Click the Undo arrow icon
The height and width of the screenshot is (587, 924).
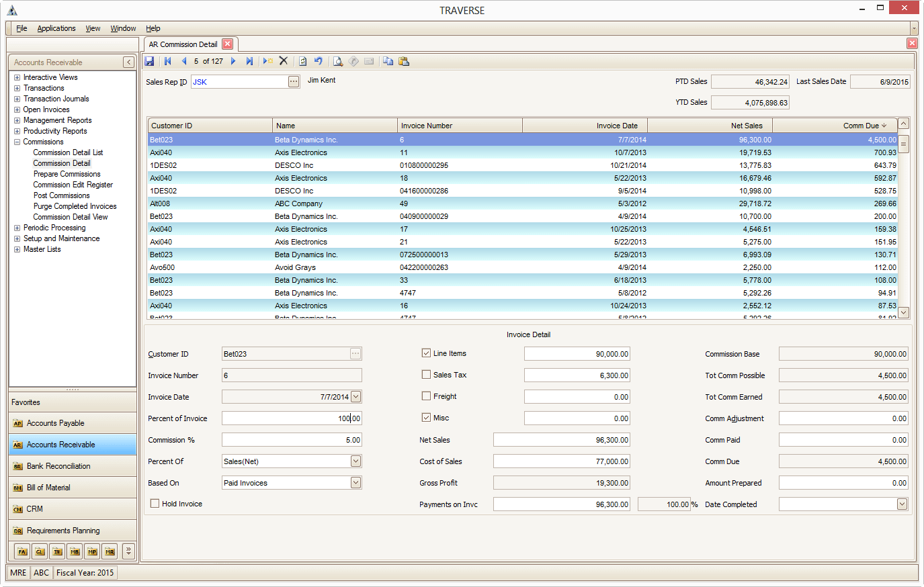(x=319, y=61)
